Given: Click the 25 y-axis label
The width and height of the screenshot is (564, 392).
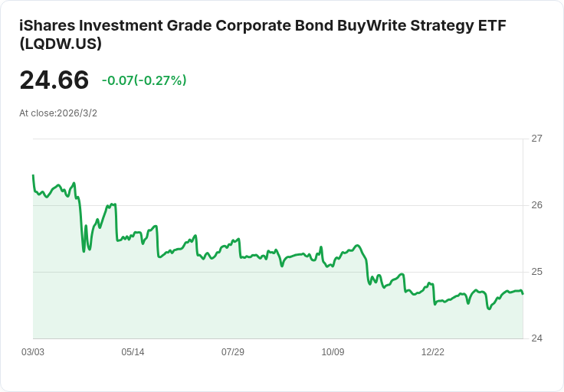Looking at the screenshot, I should pos(536,272).
